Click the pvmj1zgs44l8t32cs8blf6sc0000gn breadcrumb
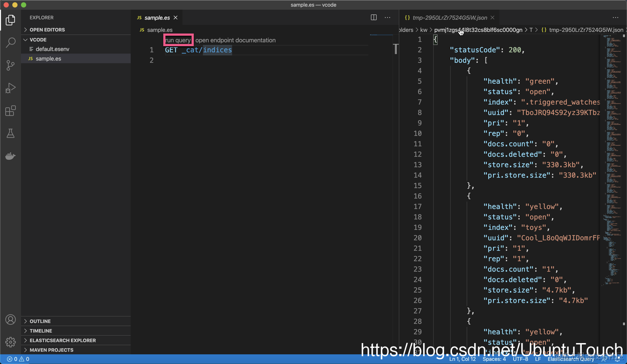Viewport: 627px width, 364px height. tap(478, 30)
